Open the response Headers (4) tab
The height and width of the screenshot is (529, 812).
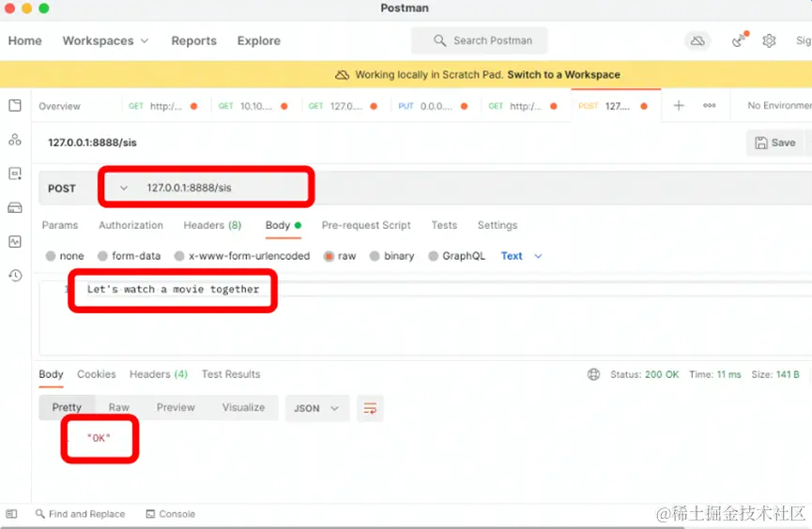pos(159,374)
